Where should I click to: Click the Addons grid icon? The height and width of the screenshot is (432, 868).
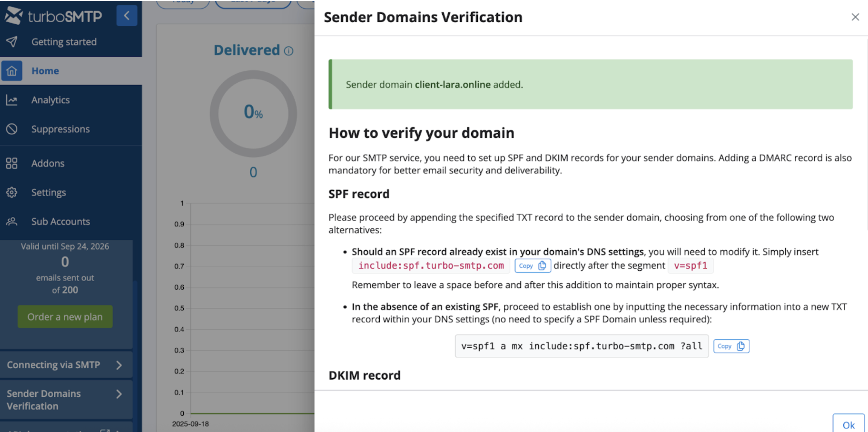12,163
